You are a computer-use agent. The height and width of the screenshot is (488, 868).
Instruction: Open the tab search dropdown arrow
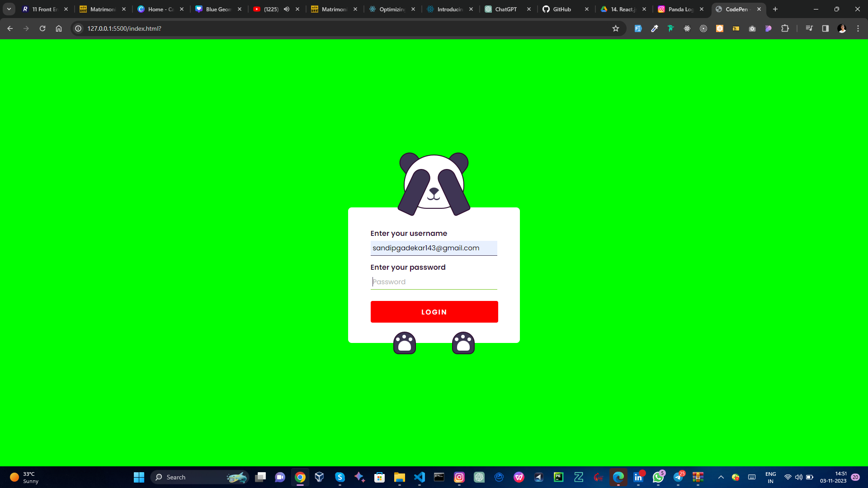(9, 9)
